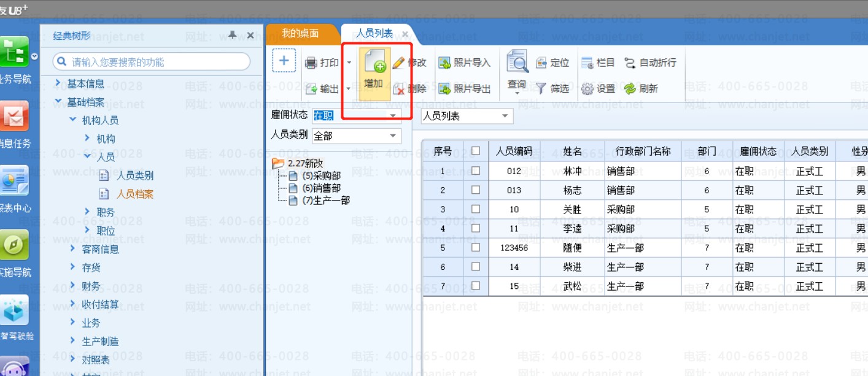The height and width of the screenshot is (376, 868).
Task: Expand 生产制造 tree node
Action: (73, 340)
